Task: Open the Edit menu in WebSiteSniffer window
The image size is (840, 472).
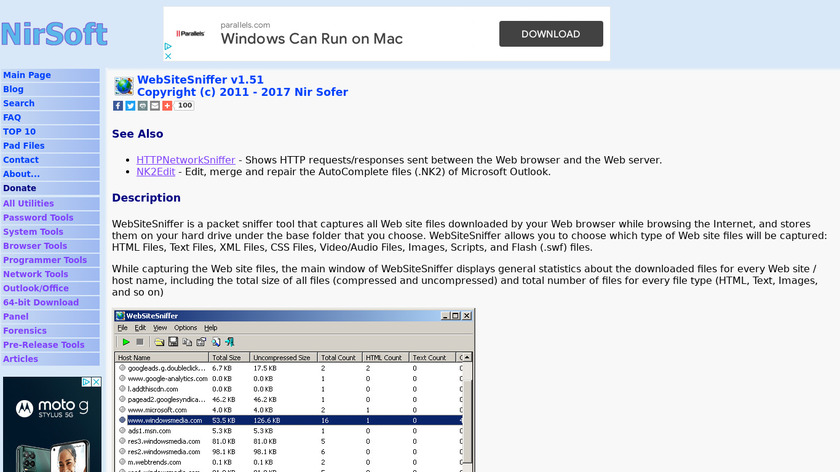Action: coord(140,328)
